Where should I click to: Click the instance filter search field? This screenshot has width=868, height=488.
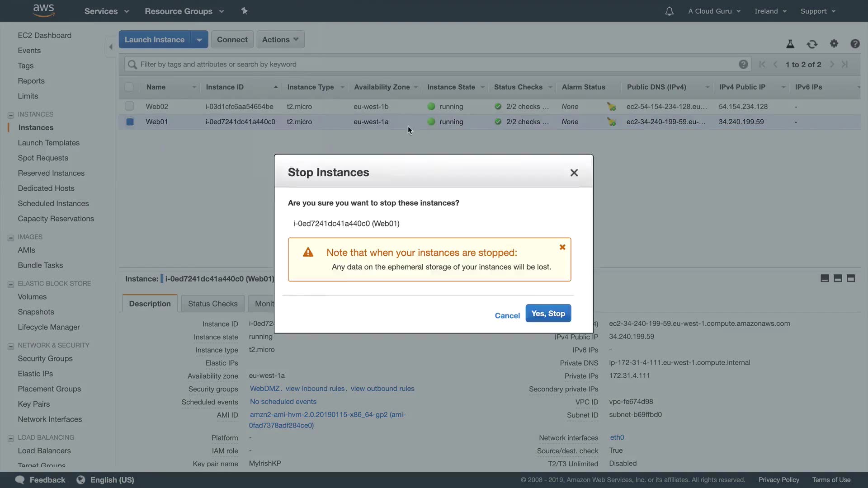(x=434, y=64)
